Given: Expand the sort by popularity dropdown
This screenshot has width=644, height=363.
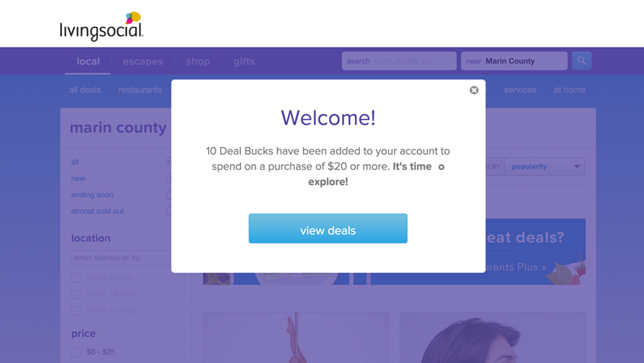Looking at the screenshot, I should point(545,166).
